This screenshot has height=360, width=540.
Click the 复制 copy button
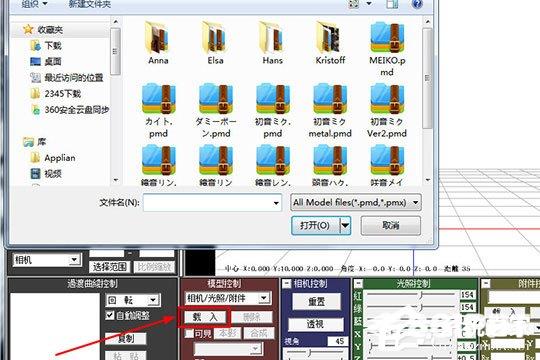click(x=126, y=339)
